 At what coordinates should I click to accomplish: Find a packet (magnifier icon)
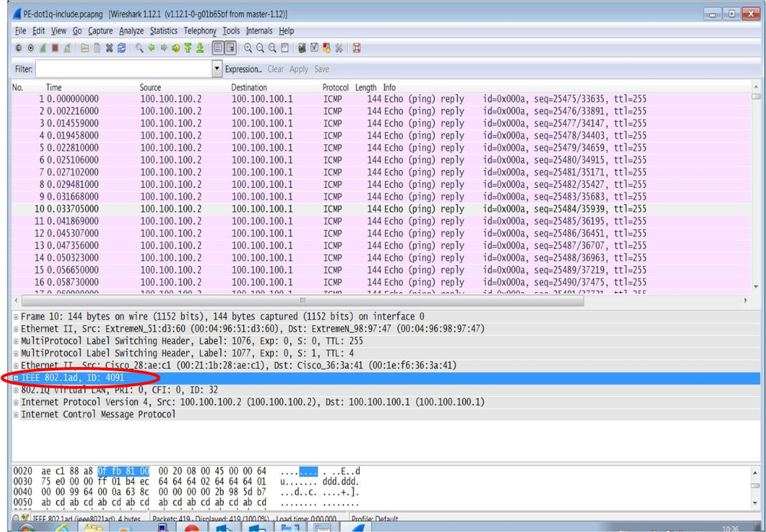(x=140, y=48)
